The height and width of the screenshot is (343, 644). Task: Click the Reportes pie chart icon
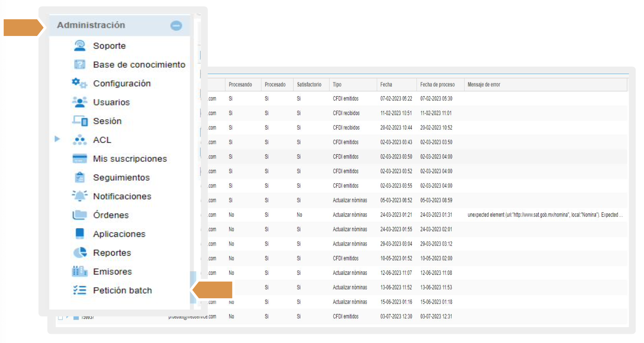(x=80, y=253)
